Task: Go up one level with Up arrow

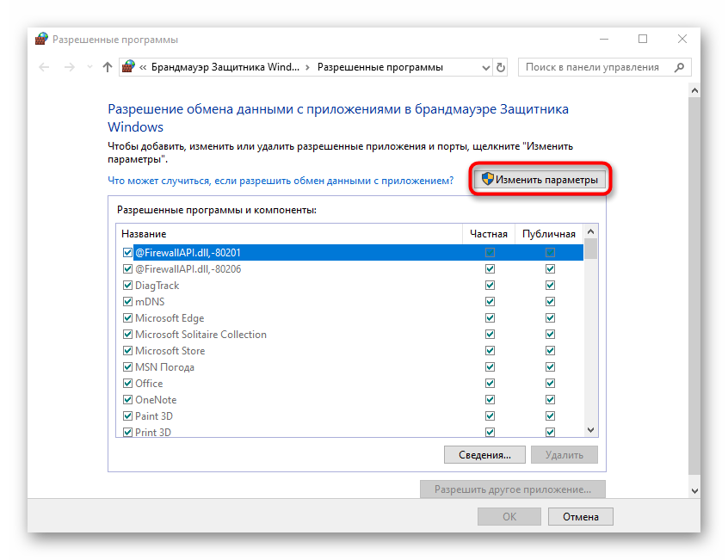Action: (108, 67)
